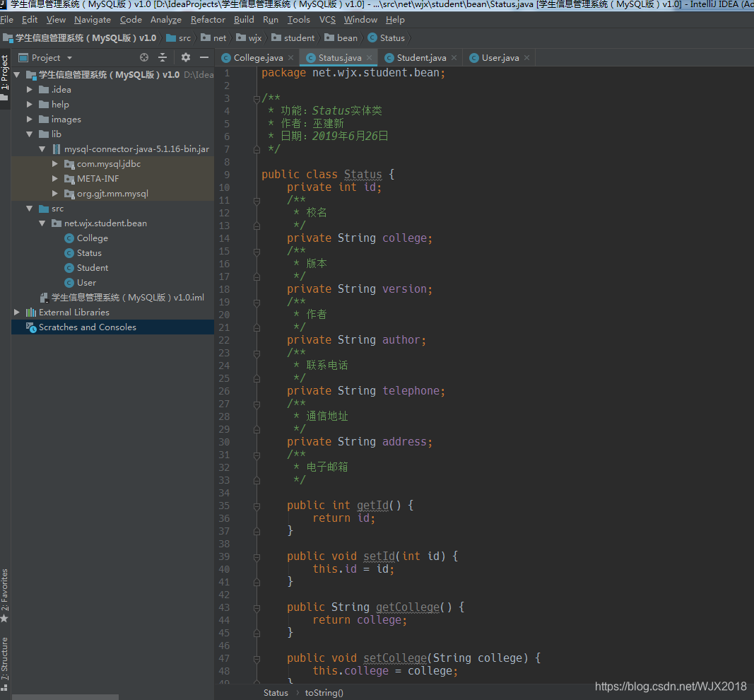Collapse the mysql-connector jar node
Screen dimensions: 754x700
[42, 149]
